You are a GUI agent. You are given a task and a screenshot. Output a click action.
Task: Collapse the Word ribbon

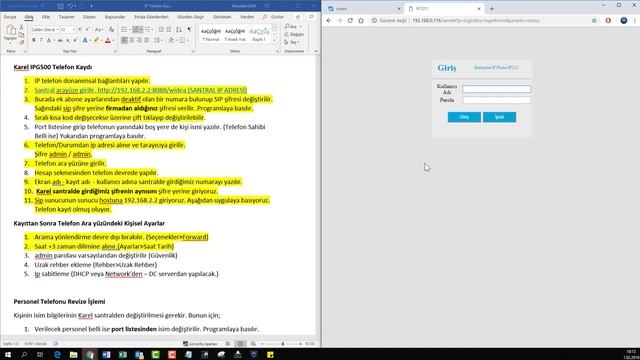coord(316,51)
